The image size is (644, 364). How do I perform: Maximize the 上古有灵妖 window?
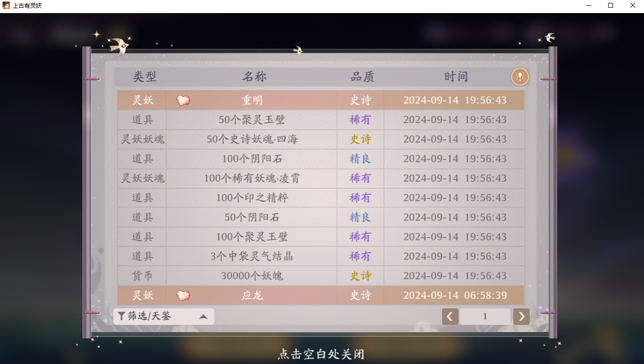coord(611,6)
